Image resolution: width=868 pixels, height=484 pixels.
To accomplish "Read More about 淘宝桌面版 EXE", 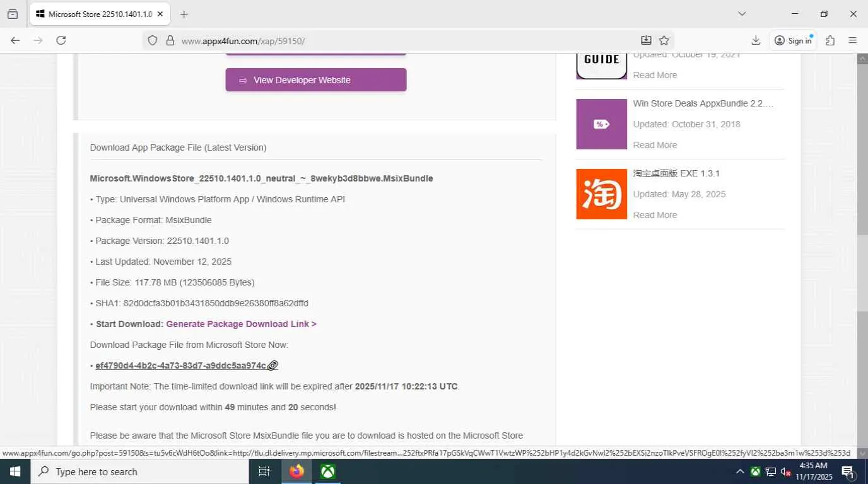I will tap(655, 215).
